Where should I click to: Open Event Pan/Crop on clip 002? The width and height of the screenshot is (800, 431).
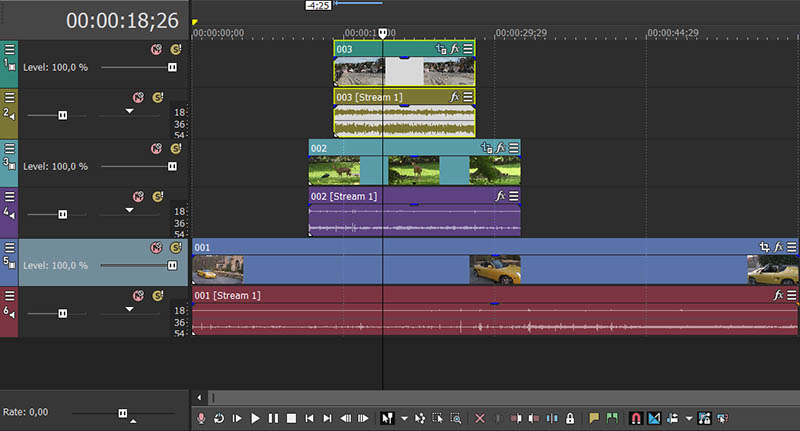click(x=487, y=148)
